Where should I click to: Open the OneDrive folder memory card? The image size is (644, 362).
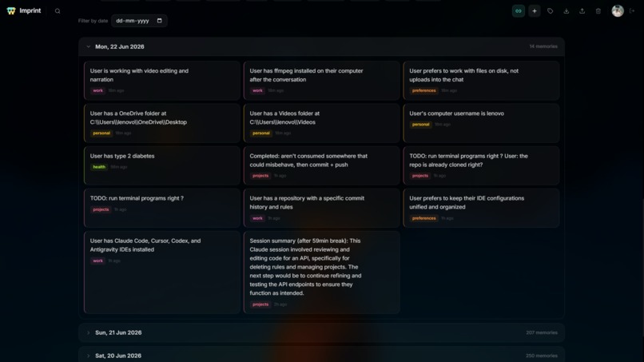click(162, 123)
